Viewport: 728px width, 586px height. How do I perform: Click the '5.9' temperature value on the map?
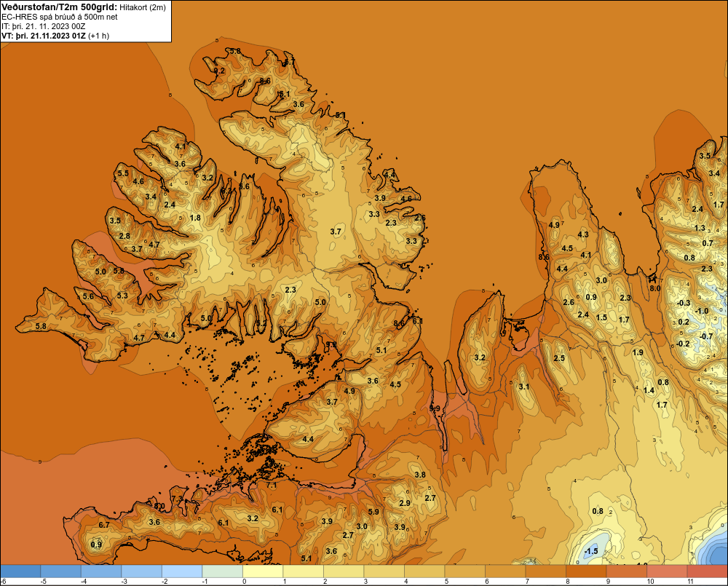(373, 512)
